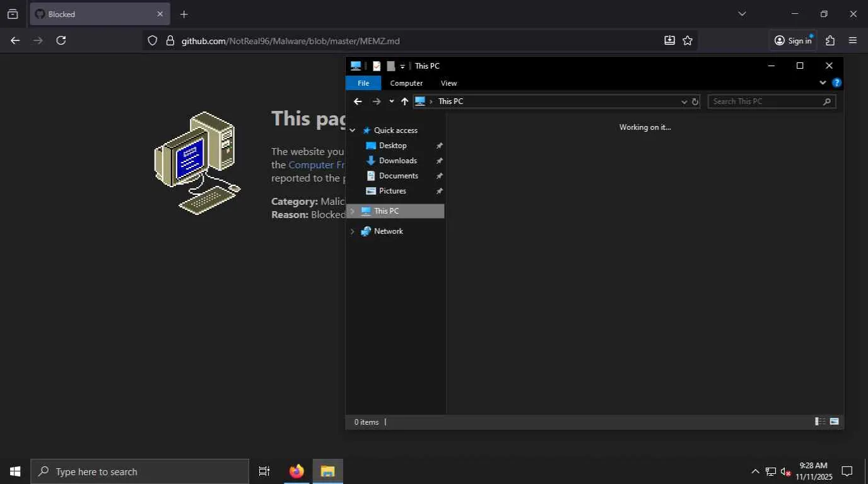The width and height of the screenshot is (868, 484).
Task: Open the recent locations dropdown in Explorer
Action: [x=391, y=101]
